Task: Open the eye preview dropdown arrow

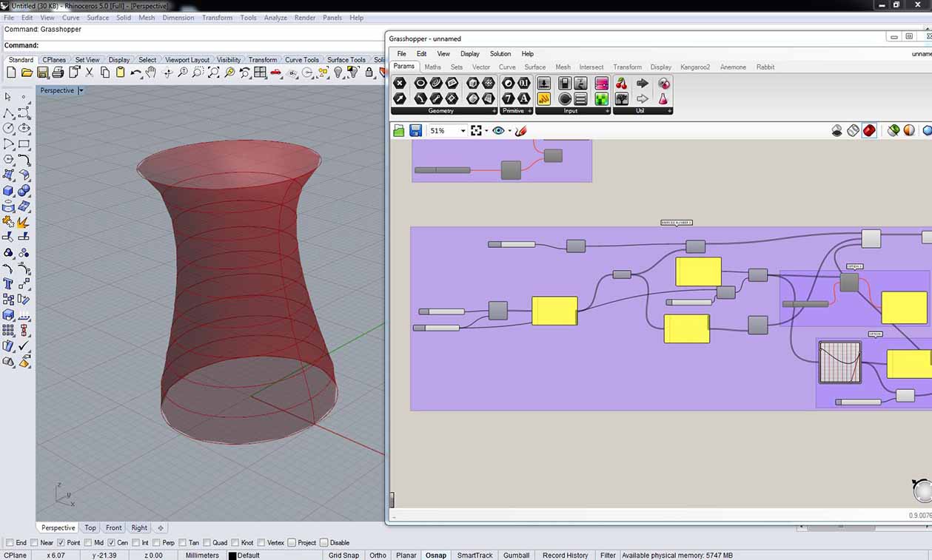Action: point(510,131)
